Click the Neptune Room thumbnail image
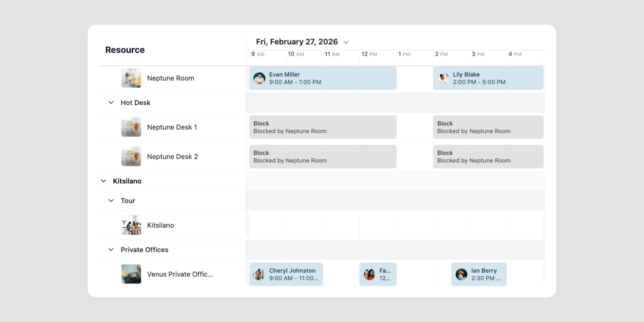 click(131, 78)
